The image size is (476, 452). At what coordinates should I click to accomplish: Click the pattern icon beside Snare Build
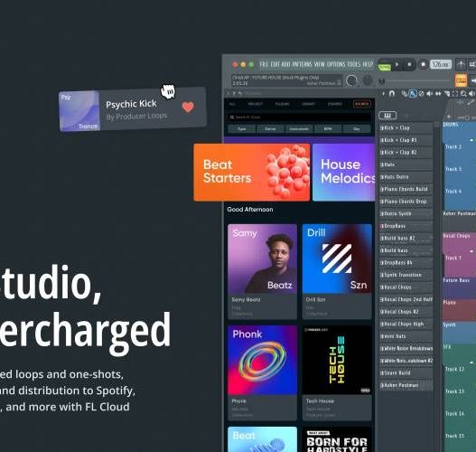point(382,373)
